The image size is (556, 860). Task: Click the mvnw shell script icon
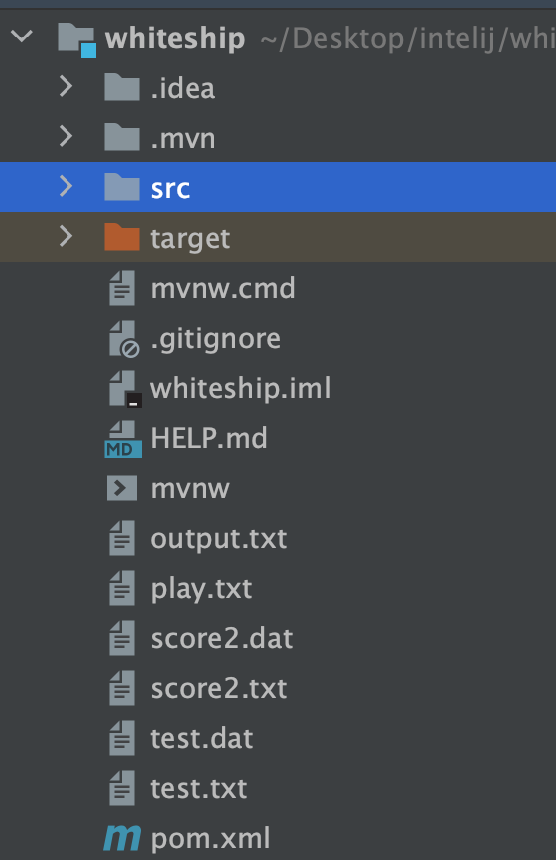(x=122, y=488)
